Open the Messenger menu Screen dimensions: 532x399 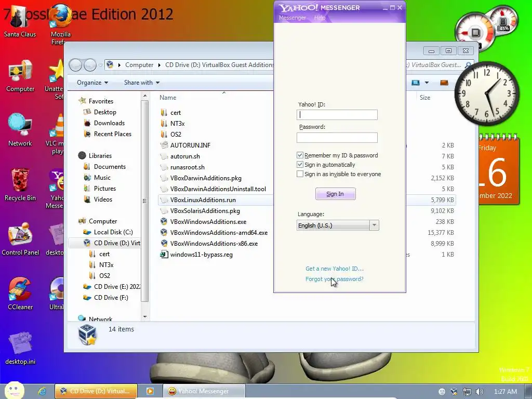coord(292,18)
